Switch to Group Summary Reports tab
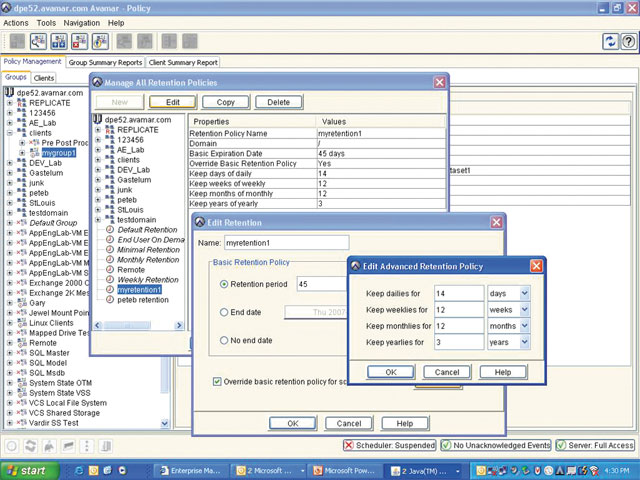 (x=105, y=62)
